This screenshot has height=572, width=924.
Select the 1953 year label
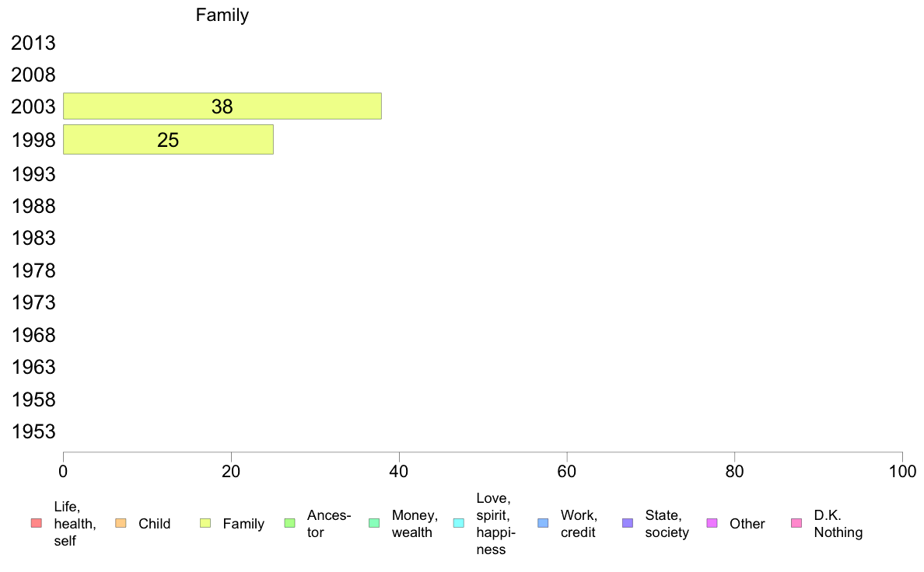pyautogui.click(x=33, y=432)
